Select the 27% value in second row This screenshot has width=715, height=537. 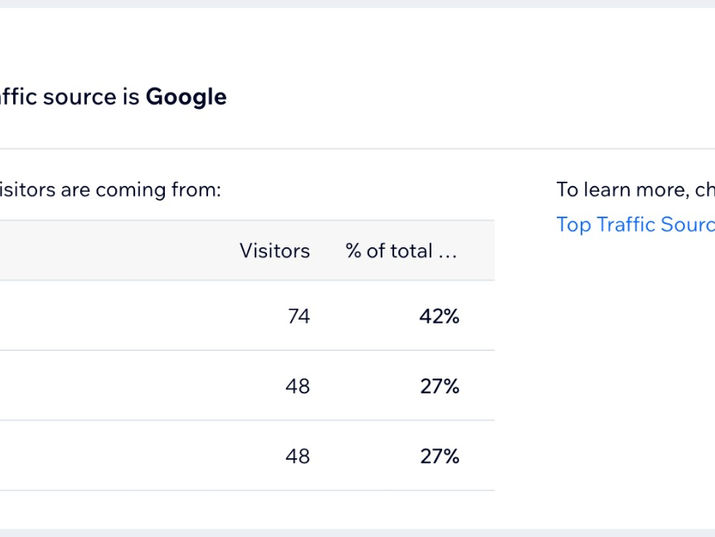pos(440,386)
